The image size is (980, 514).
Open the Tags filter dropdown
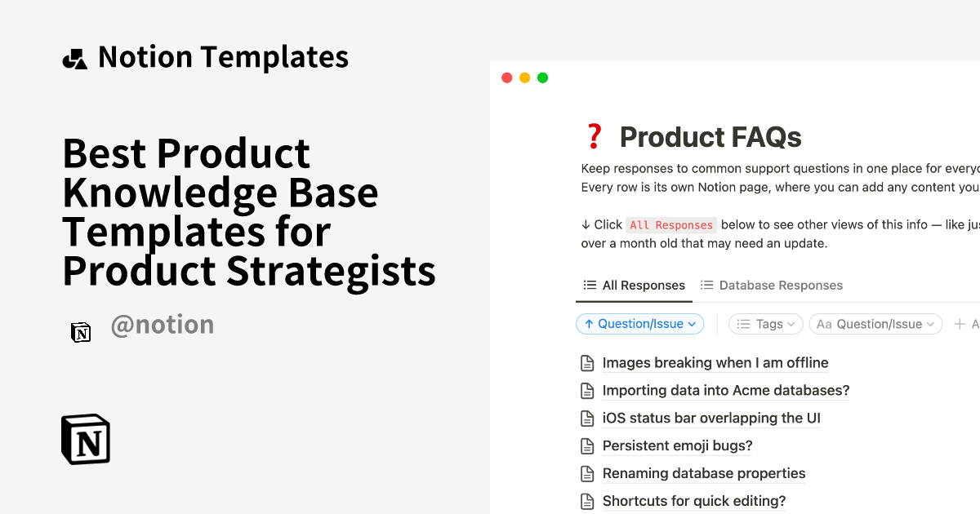coord(765,324)
